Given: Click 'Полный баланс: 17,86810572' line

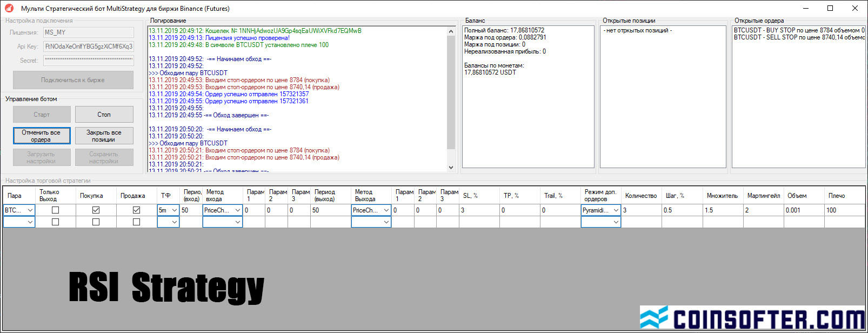Looking at the screenshot, I should (x=504, y=30).
